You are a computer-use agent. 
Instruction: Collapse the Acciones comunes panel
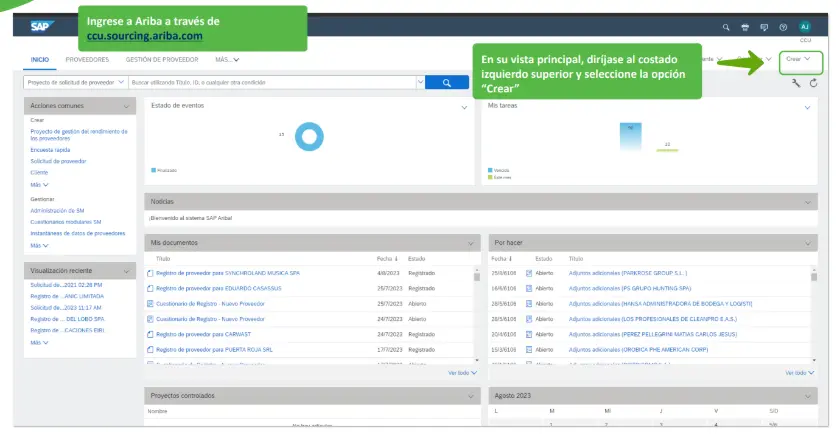tap(126, 106)
